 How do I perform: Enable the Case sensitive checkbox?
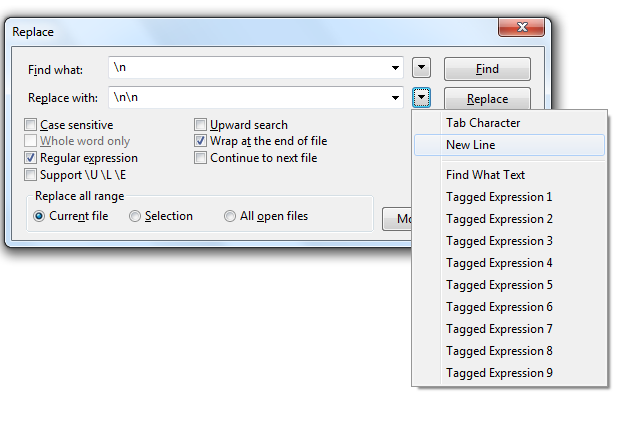coord(31,125)
